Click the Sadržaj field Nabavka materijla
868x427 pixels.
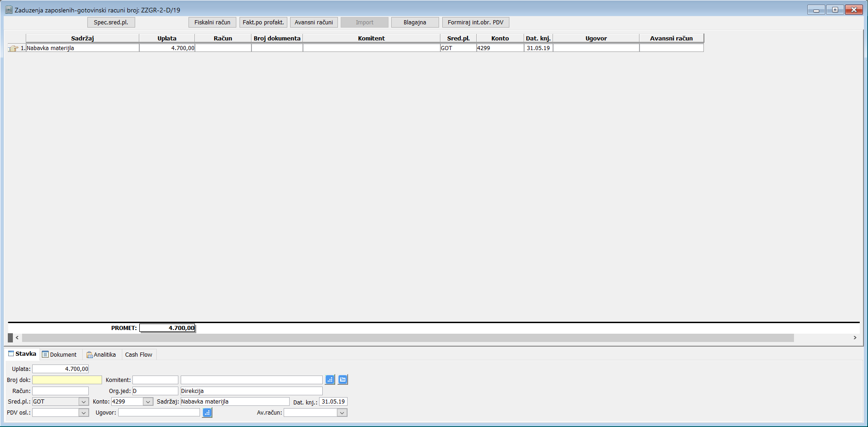pos(235,402)
